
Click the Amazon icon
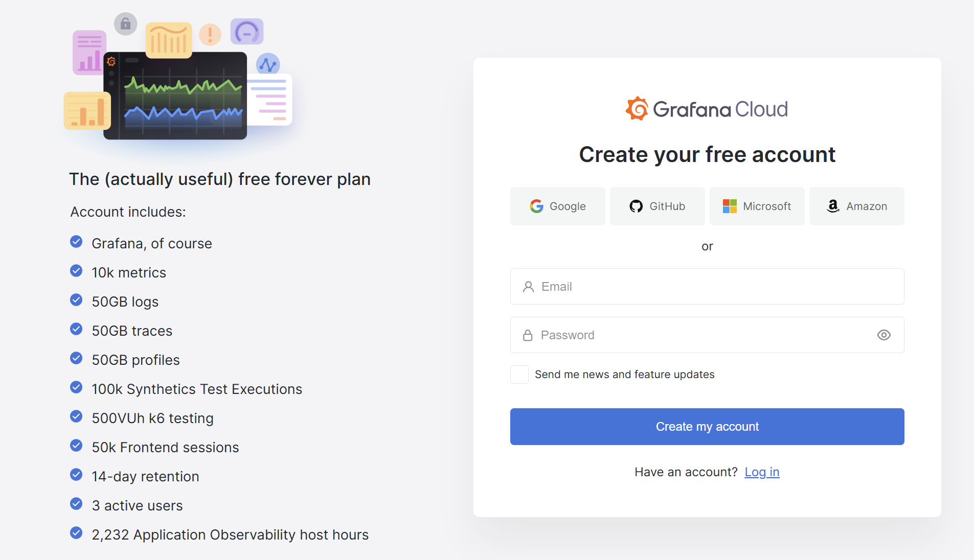[833, 206]
